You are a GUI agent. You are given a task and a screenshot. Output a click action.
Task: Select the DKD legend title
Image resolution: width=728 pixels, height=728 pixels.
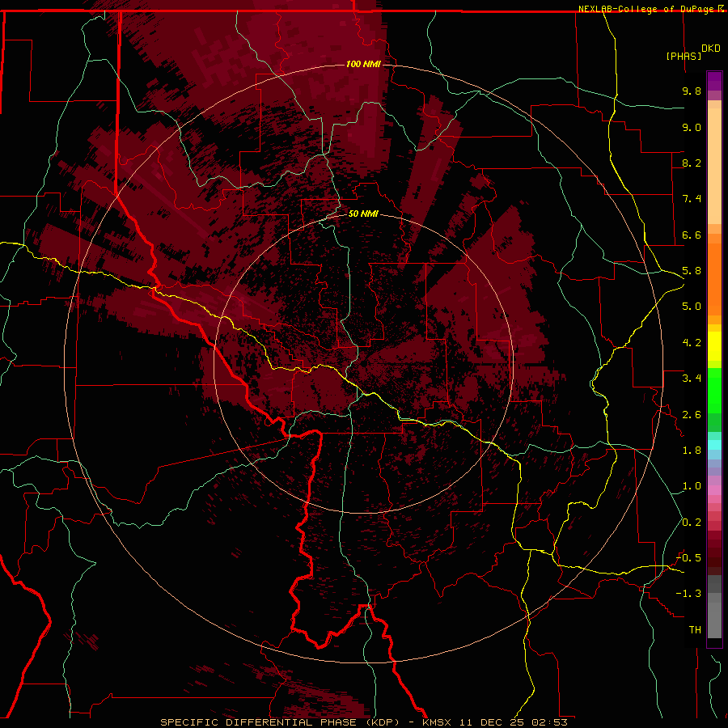click(x=711, y=49)
